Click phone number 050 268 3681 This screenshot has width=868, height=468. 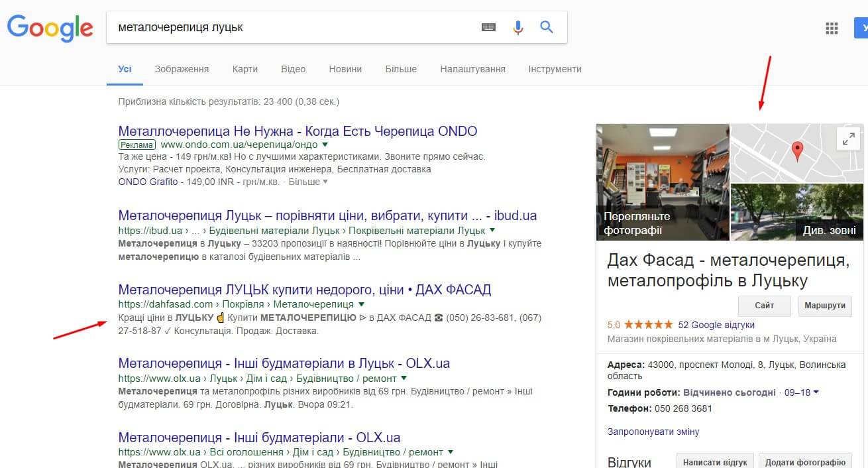click(x=682, y=408)
